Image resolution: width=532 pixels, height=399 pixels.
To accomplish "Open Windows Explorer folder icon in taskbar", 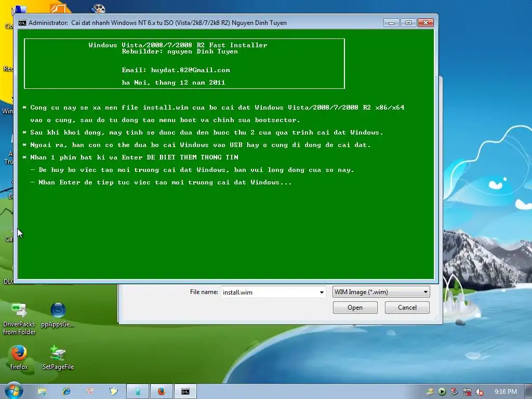I will 42,392.
